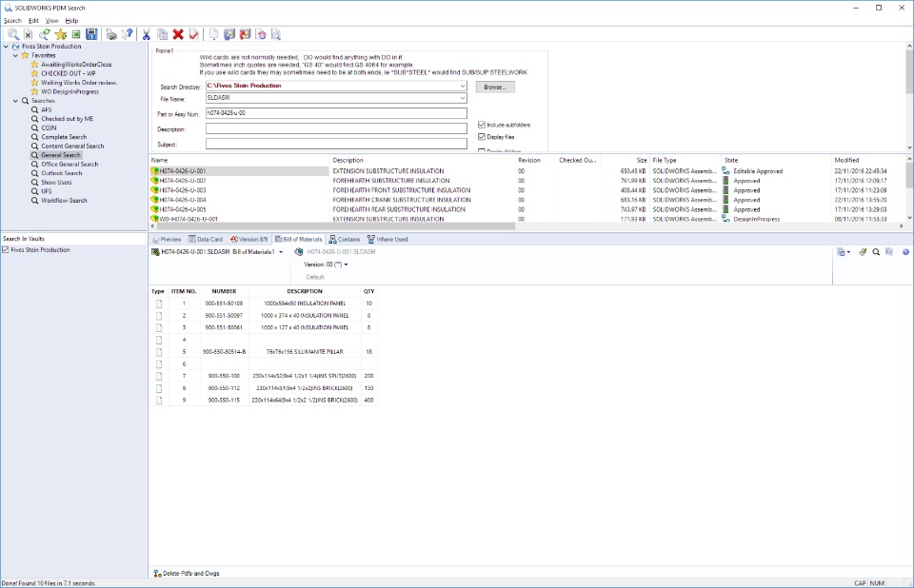Switch to the Version 8/9 tab
The width and height of the screenshot is (914, 588).
[248, 240]
